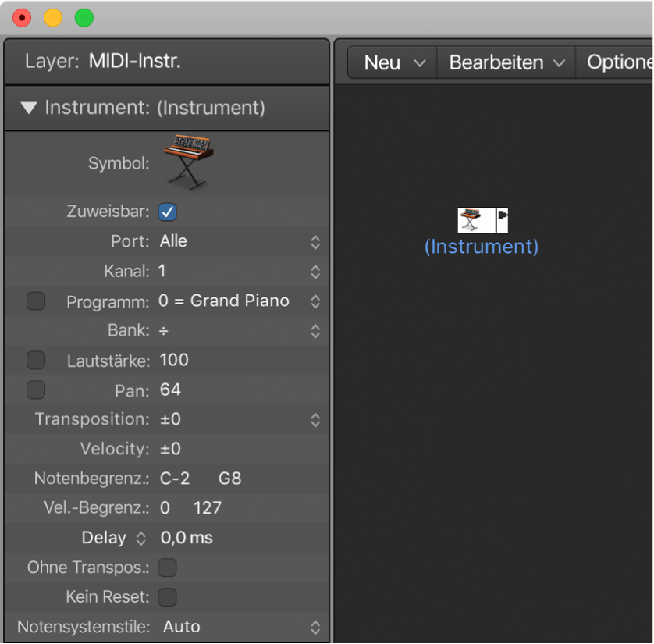Check the Ohne Transpos. checkbox

[x=167, y=568]
